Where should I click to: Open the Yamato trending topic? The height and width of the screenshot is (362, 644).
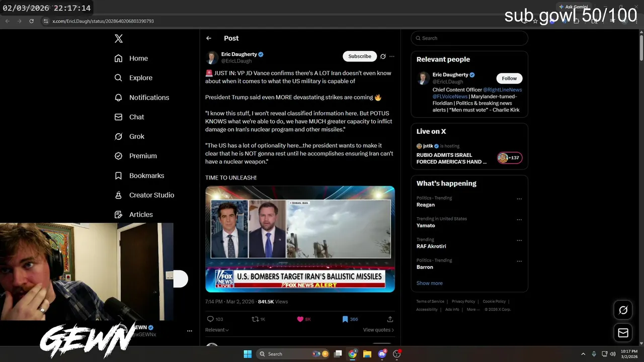(x=426, y=226)
